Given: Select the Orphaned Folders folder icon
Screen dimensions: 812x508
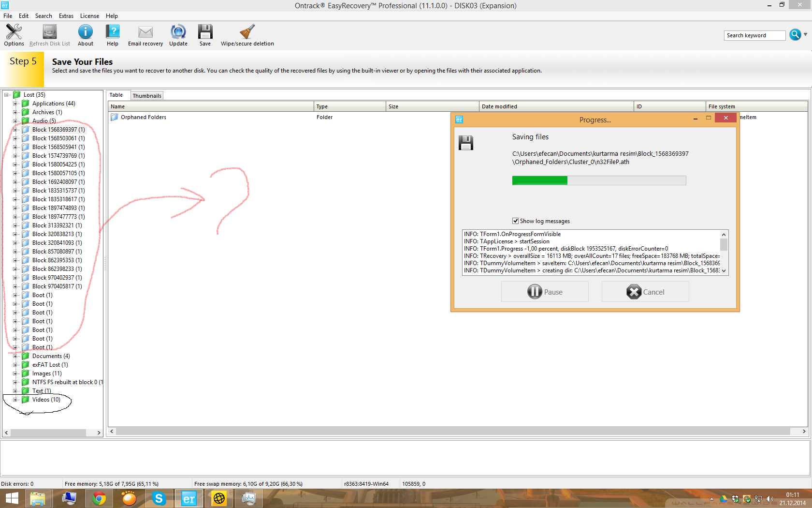Looking at the screenshot, I should (x=115, y=117).
